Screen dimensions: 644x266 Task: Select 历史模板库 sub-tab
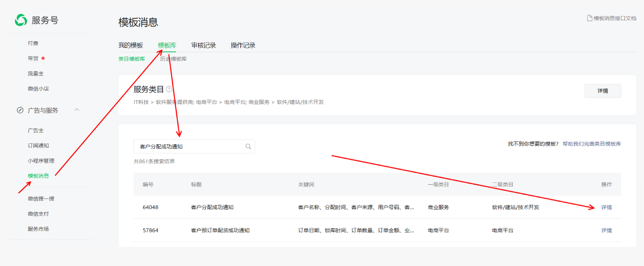click(173, 59)
